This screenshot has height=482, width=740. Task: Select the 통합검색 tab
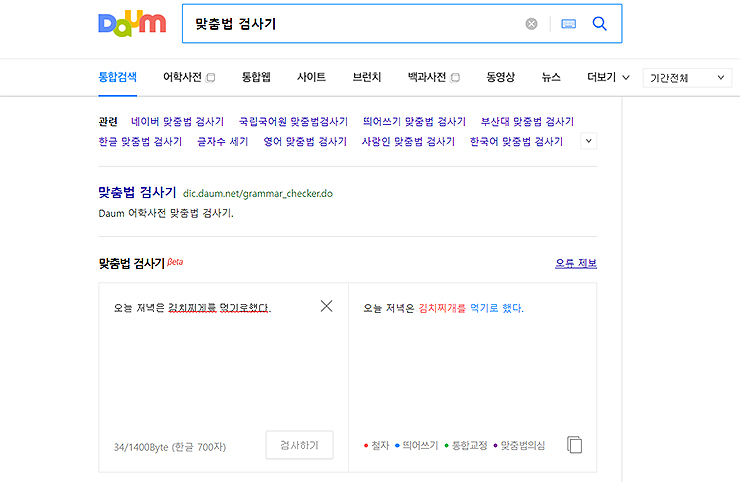pyautogui.click(x=118, y=77)
